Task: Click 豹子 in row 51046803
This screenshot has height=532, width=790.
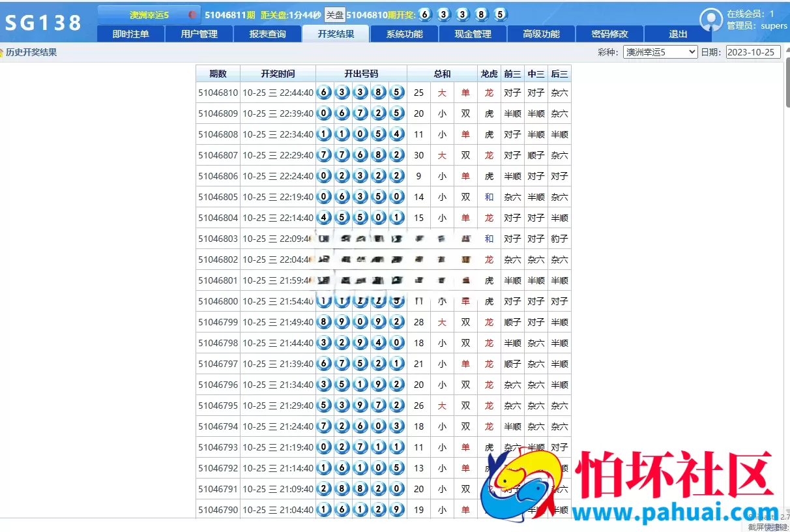Action: tap(559, 239)
